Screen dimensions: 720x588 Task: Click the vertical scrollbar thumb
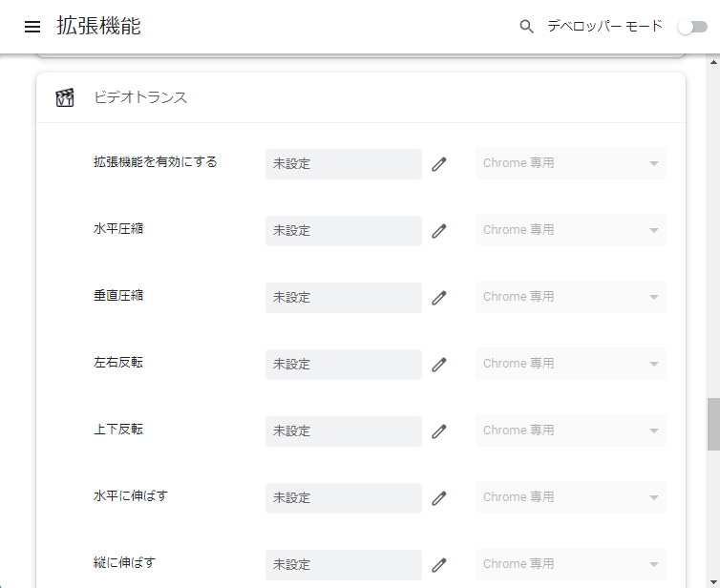coord(713,424)
